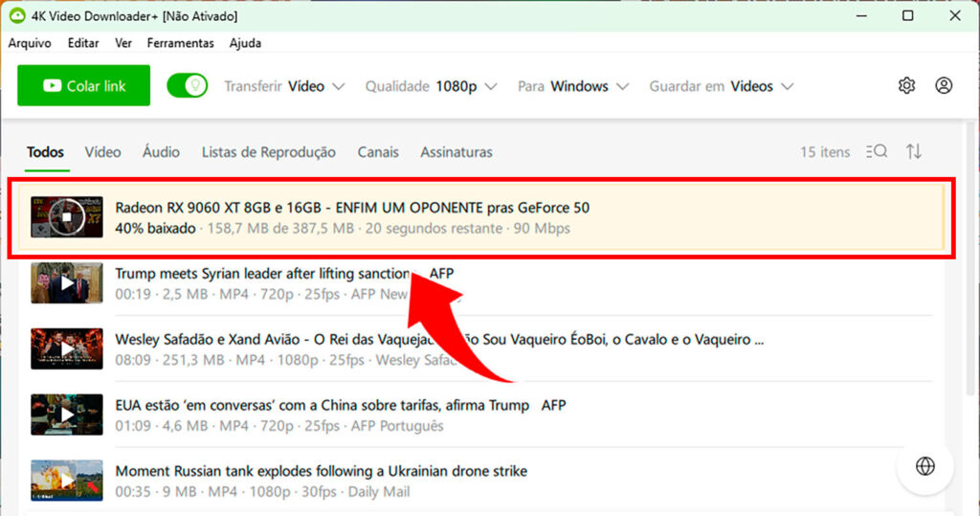
Task: Open the Qualidade 1080p dropdown
Action: pyautogui.click(x=432, y=86)
